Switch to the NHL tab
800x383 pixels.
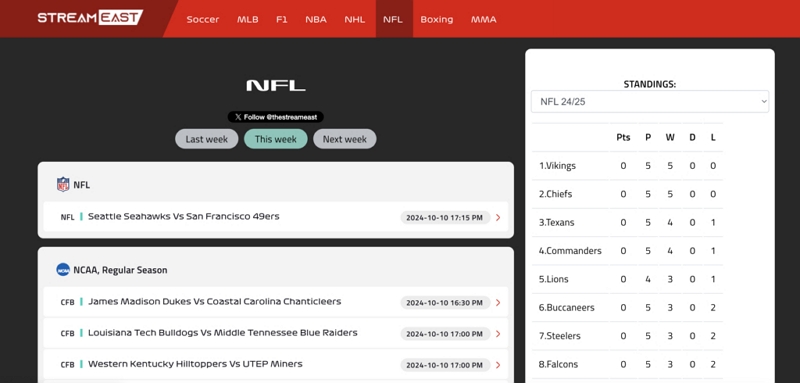[355, 19]
